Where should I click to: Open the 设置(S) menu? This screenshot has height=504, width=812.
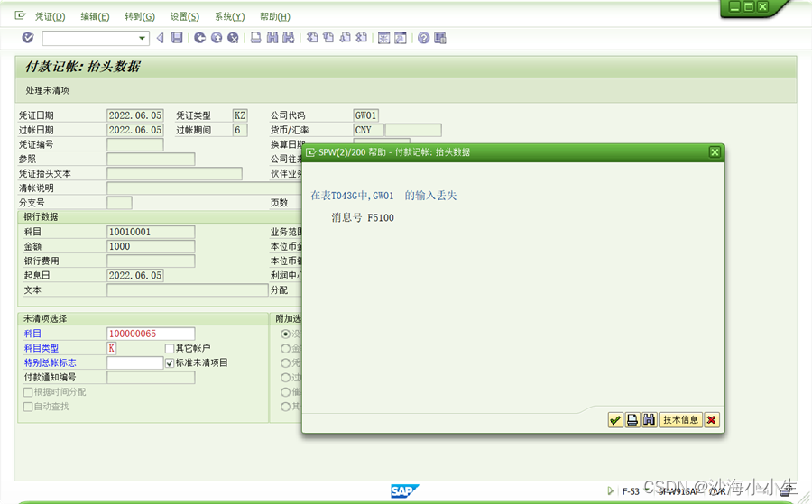[x=185, y=16]
